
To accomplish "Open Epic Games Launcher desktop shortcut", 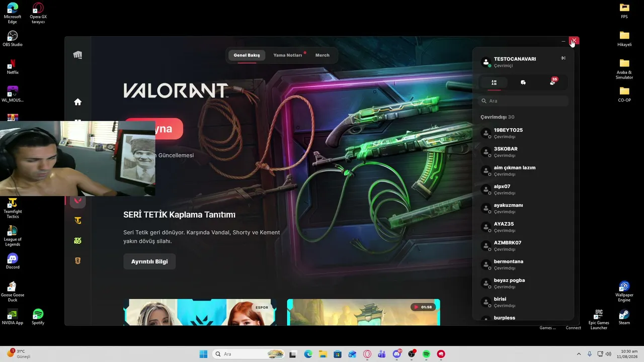I will click(x=599, y=319).
